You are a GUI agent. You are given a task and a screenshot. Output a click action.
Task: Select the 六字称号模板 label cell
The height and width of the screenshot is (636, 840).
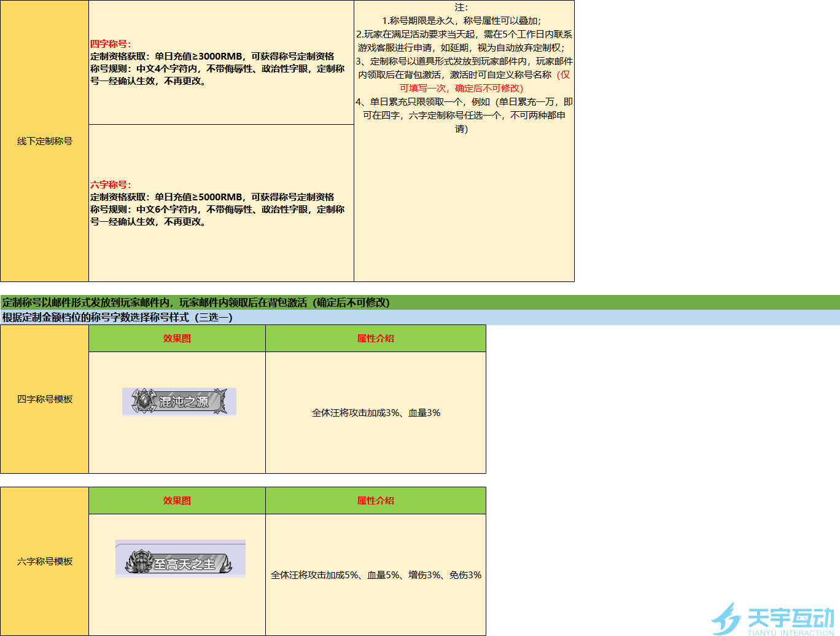coord(45,562)
